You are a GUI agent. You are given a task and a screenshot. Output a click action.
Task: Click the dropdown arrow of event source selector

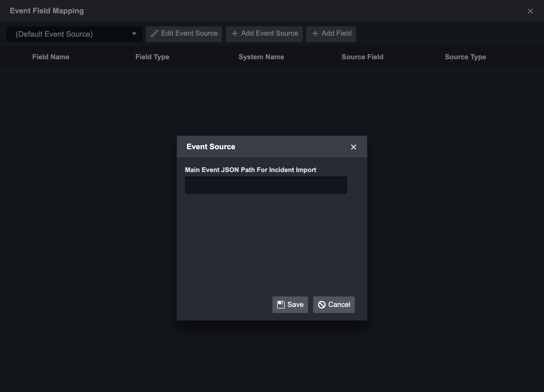(134, 34)
